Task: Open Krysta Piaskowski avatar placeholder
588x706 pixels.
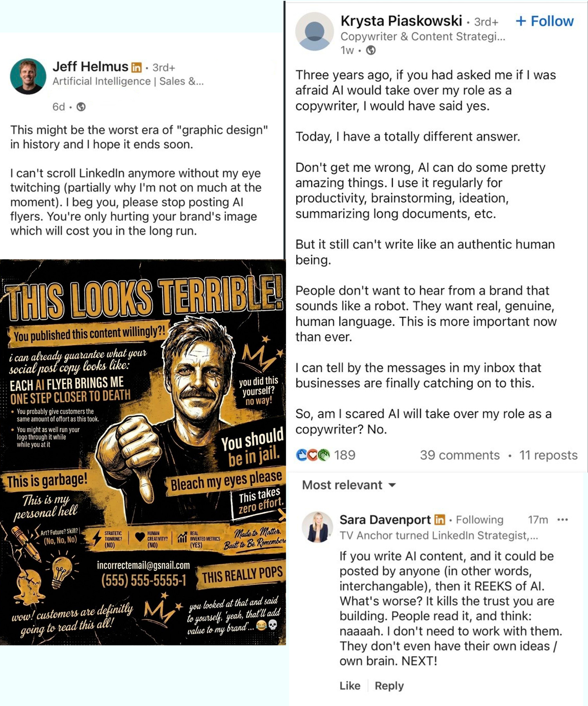Action: click(314, 31)
